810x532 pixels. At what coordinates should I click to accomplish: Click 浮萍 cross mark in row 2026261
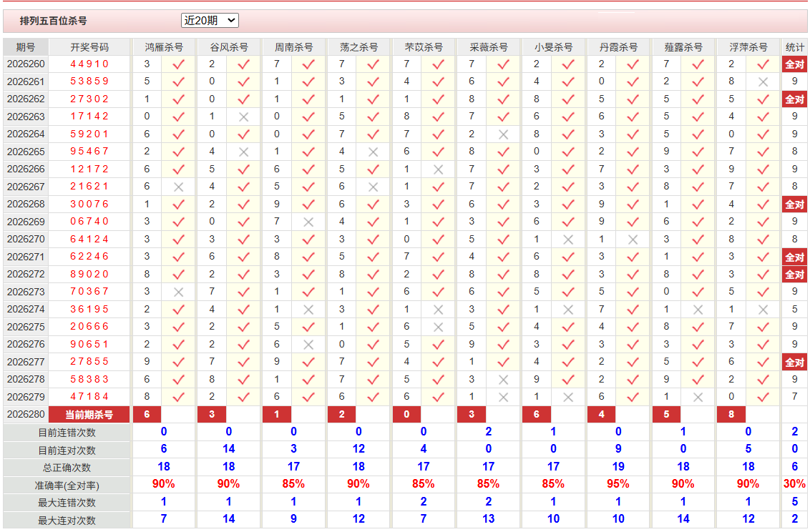[763, 82]
